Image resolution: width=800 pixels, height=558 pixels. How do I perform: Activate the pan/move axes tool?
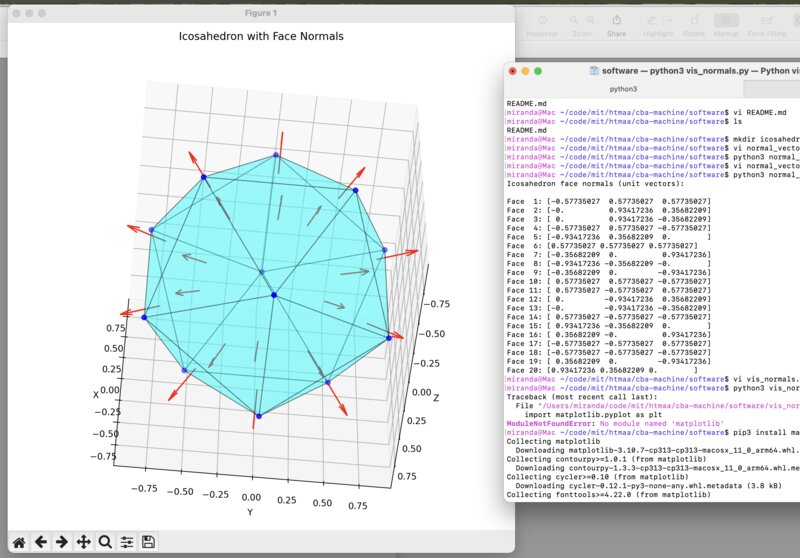83,542
